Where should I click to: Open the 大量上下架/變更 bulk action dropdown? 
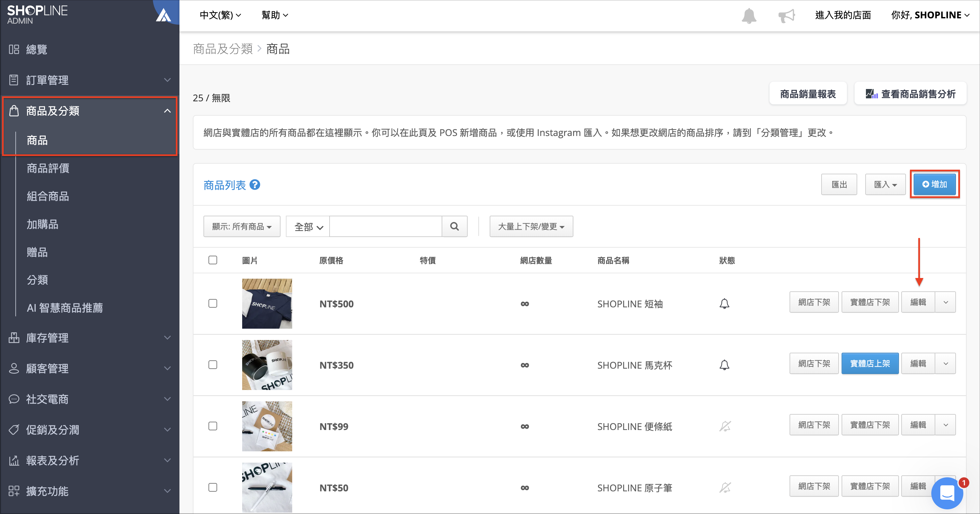[x=531, y=226]
